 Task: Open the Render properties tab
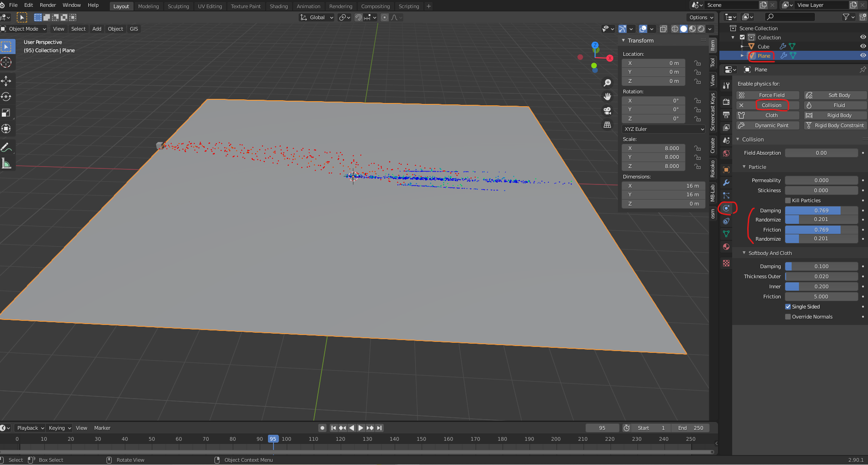(x=726, y=102)
